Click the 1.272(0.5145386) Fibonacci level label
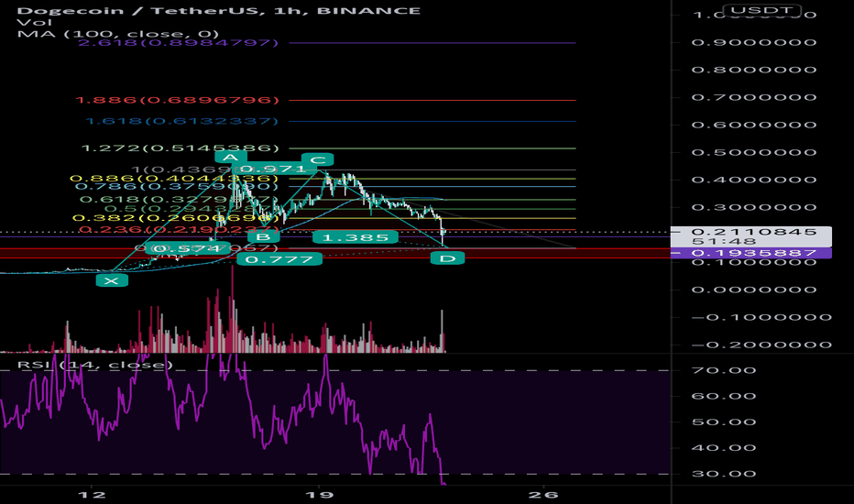This screenshot has height=504, width=854. click(180, 148)
